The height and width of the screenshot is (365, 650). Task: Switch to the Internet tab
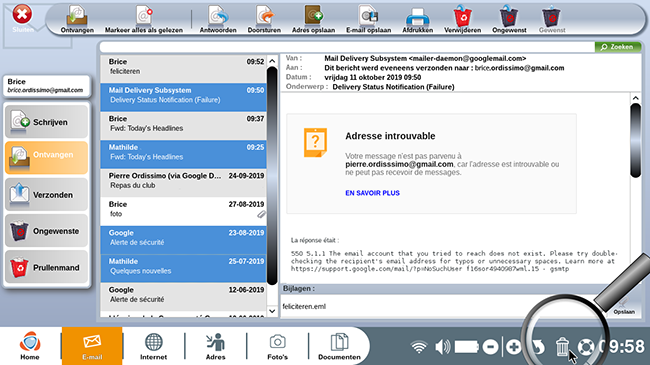point(153,346)
